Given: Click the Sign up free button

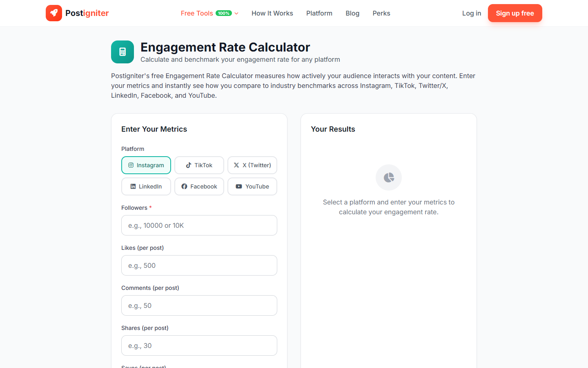Looking at the screenshot, I should click(x=515, y=13).
